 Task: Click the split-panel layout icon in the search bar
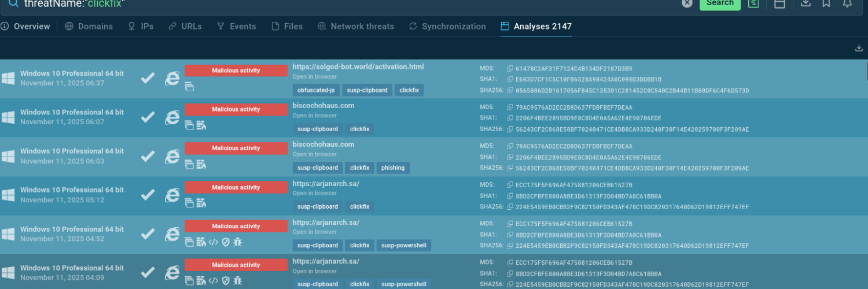click(779, 3)
